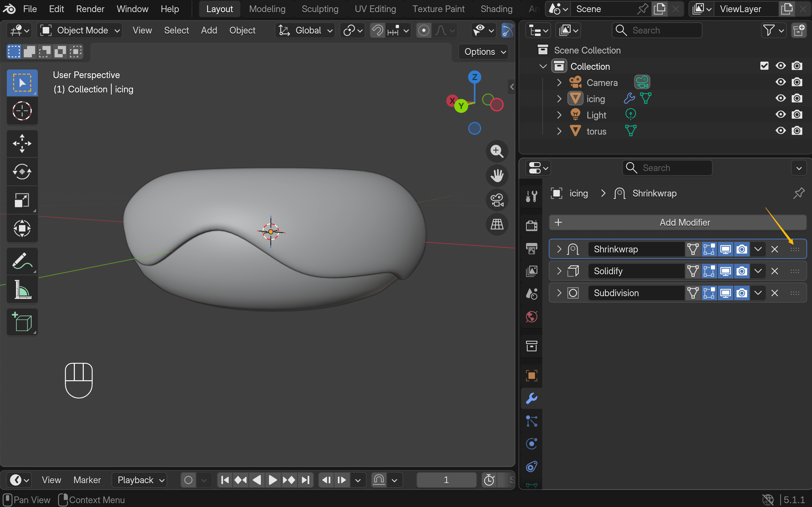Activate the Scale tool
The height and width of the screenshot is (507, 812).
click(22, 200)
